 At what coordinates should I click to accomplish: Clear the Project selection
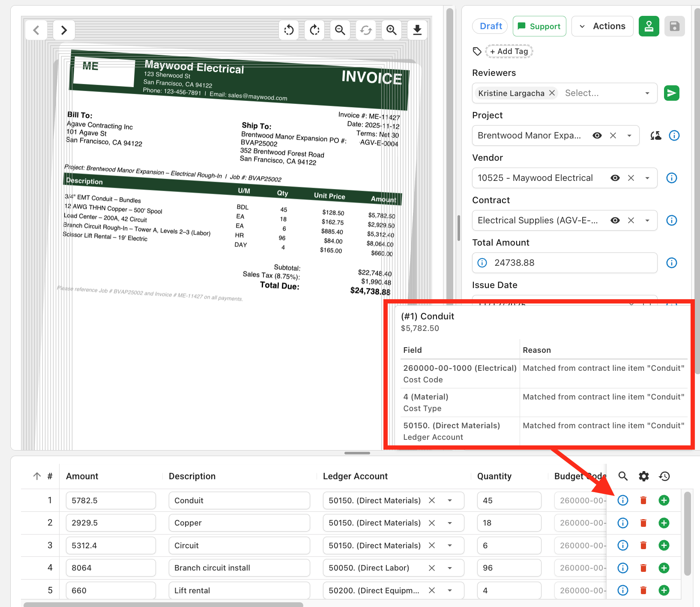point(613,135)
